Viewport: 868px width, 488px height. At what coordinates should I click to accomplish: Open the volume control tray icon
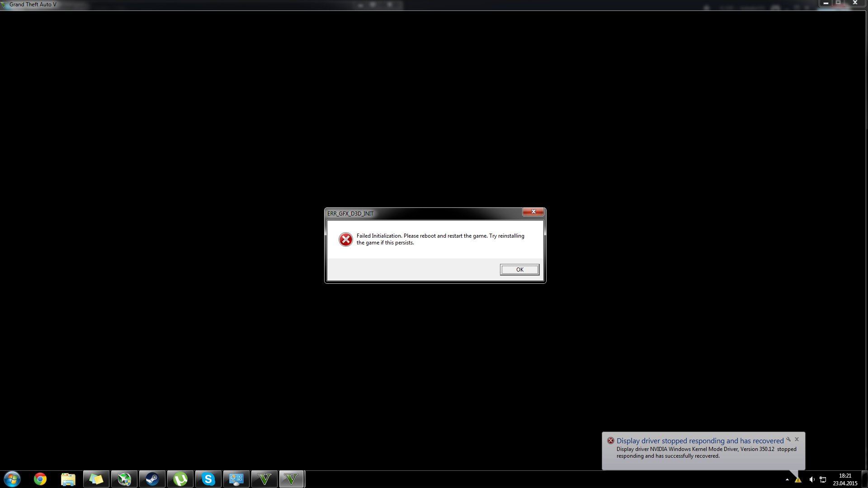tap(812, 479)
